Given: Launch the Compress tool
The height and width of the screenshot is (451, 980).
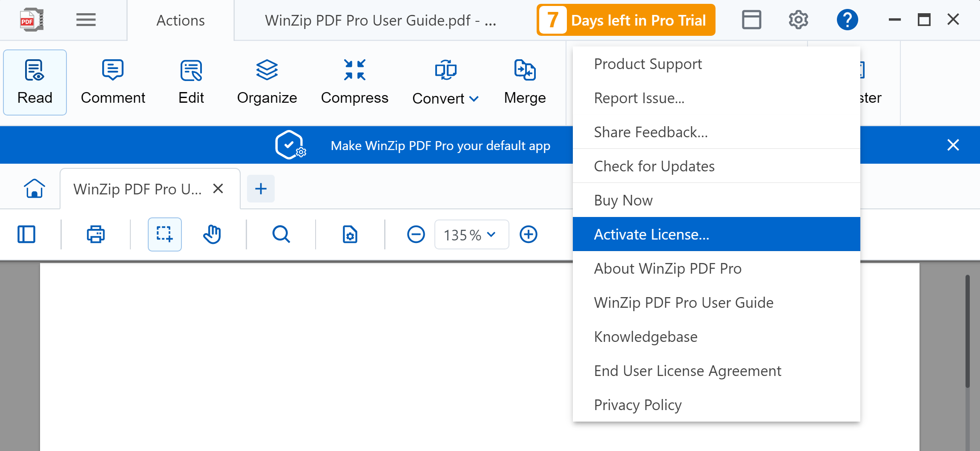Looking at the screenshot, I should [x=355, y=82].
